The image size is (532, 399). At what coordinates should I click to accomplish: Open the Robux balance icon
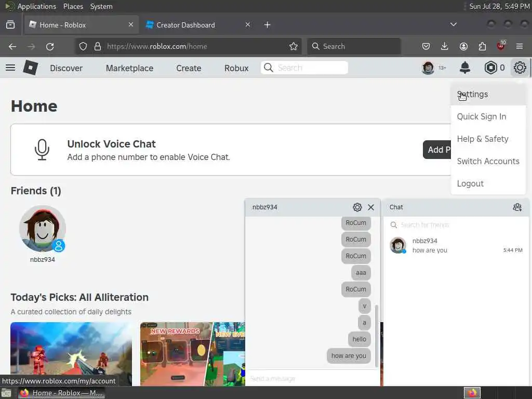pos(490,68)
